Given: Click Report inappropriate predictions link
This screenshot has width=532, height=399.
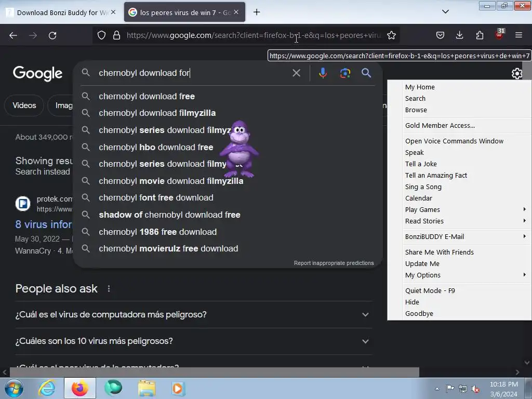Looking at the screenshot, I should coord(334,263).
